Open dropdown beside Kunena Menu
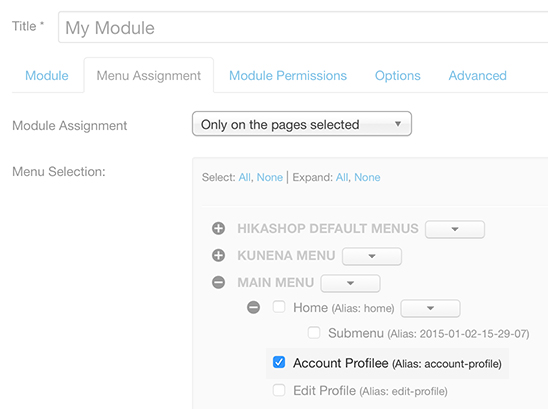Viewport: 548px width, 409px height. [x=372, y=256]
